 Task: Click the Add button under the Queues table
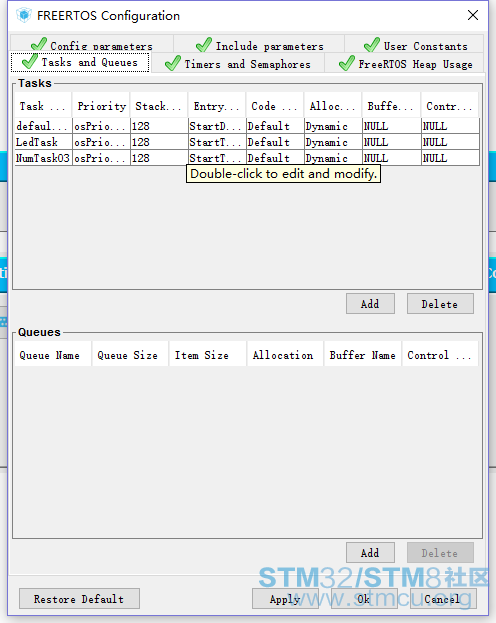click(370, 553)
